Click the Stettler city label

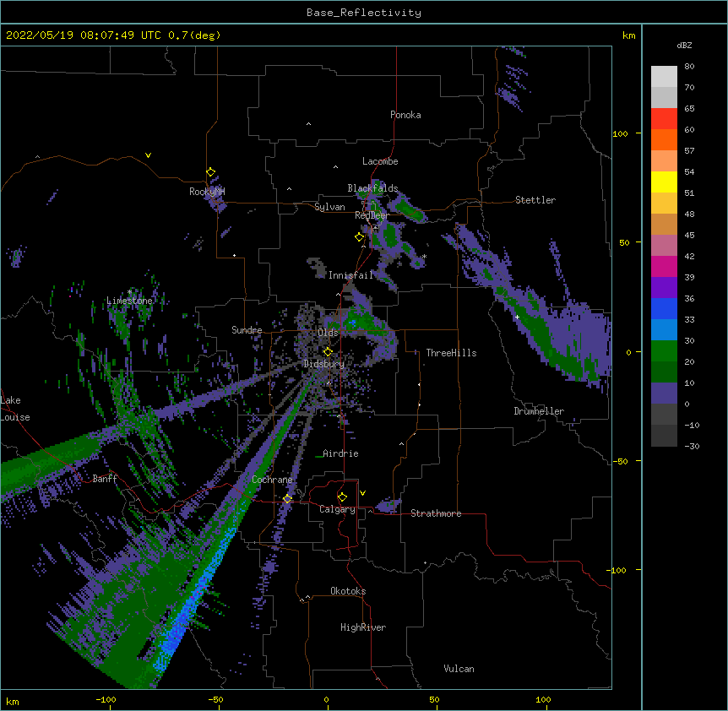[535, 200]
